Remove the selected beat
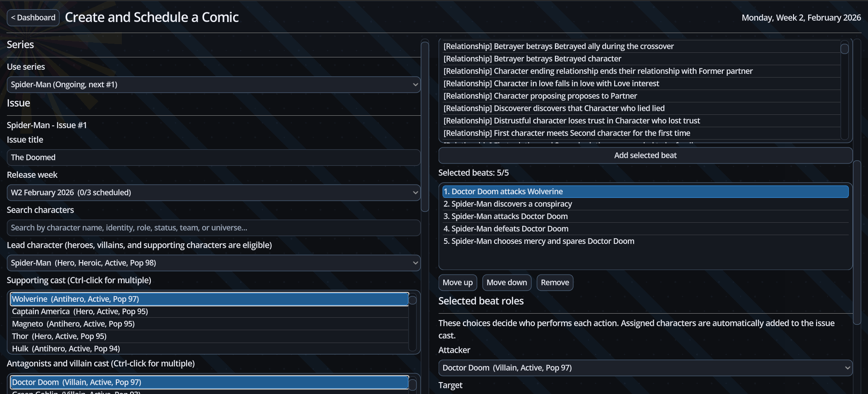 [x=554, y=282]
